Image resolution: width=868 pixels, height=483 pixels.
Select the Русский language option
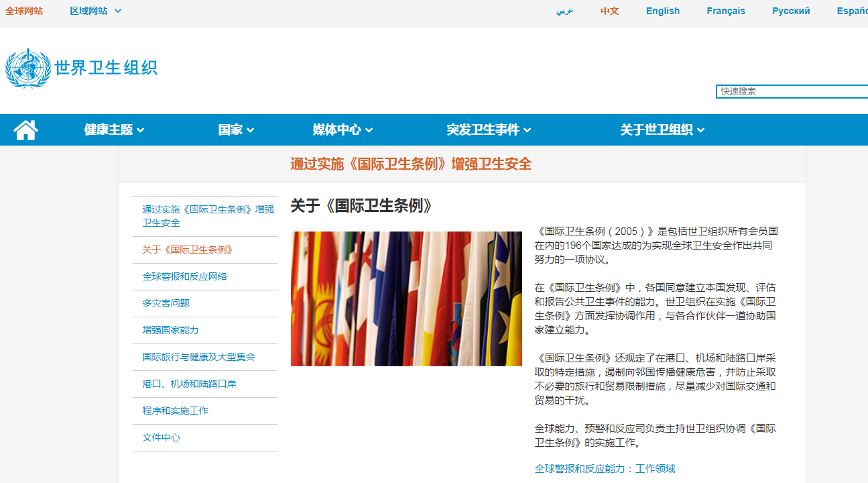pyautogui.click(x=791, y=11)
